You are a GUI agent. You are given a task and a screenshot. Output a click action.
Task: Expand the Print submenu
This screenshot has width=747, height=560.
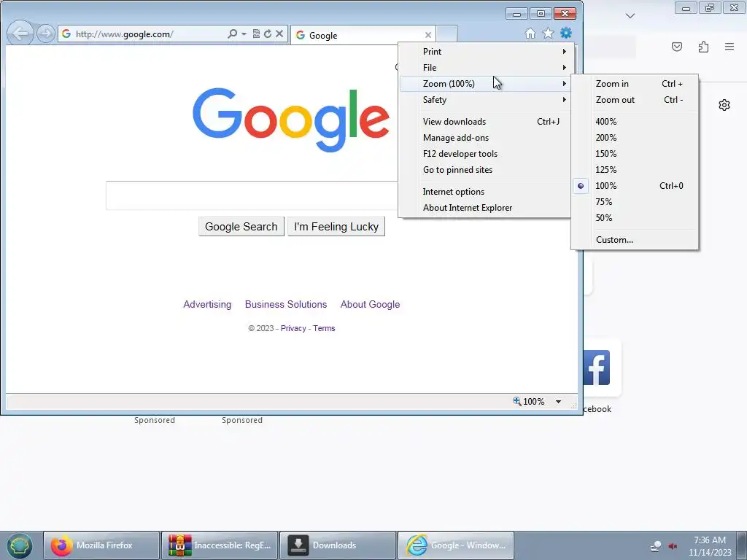point(487,52)
